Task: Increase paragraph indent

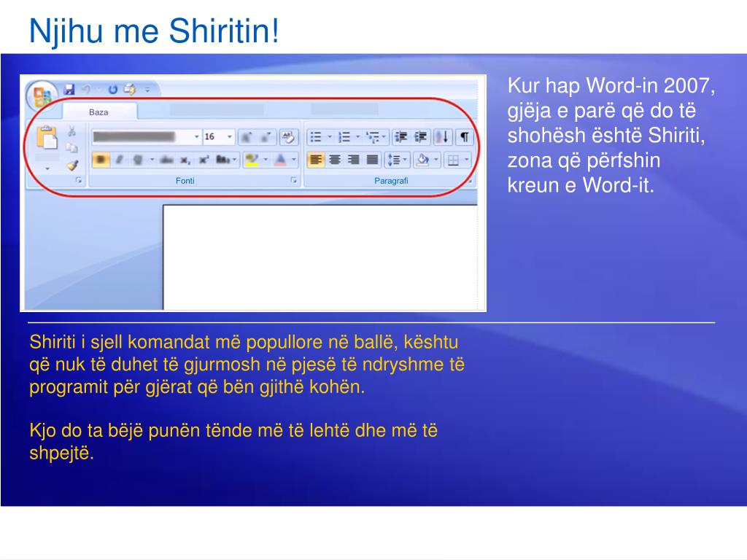Action: pos(420,137)
